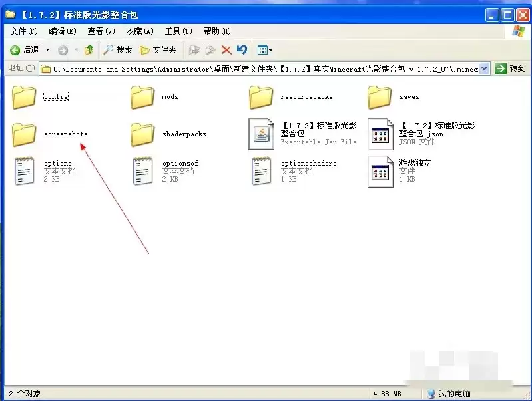532x401 pixels.
Task: Click the 后退 (Back) button
Action: click(x=25, y=50)
